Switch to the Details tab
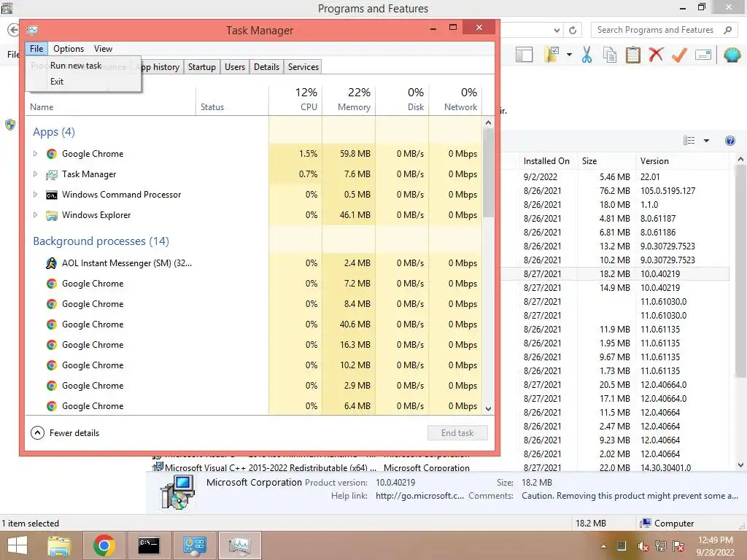Viewport: 747px width, 560px height. coord(266,67)
